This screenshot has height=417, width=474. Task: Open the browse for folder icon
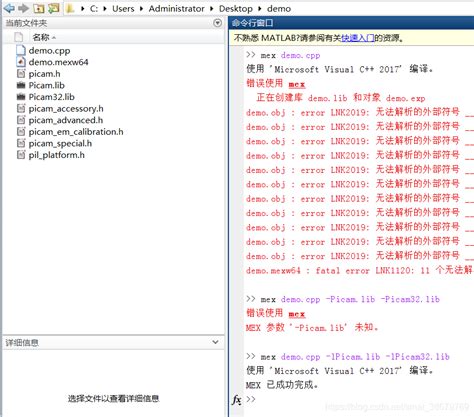pyautogui.click(x=53, y=8)
